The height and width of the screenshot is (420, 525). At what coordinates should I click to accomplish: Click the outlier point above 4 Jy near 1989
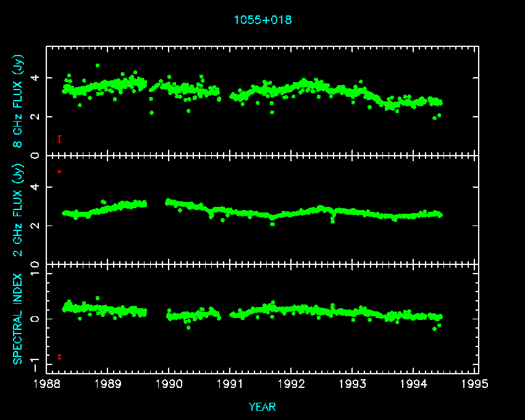coord(98,65)
